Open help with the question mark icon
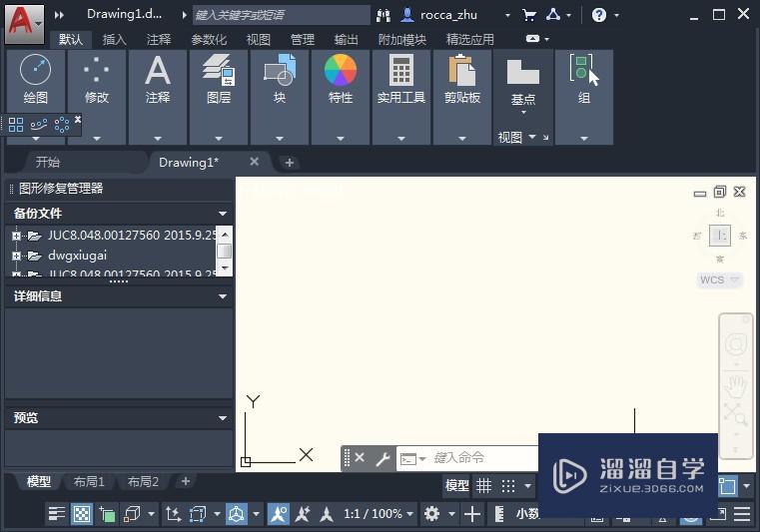The width and height of the screenshot is (760, 532). click(x=599, y=15)
